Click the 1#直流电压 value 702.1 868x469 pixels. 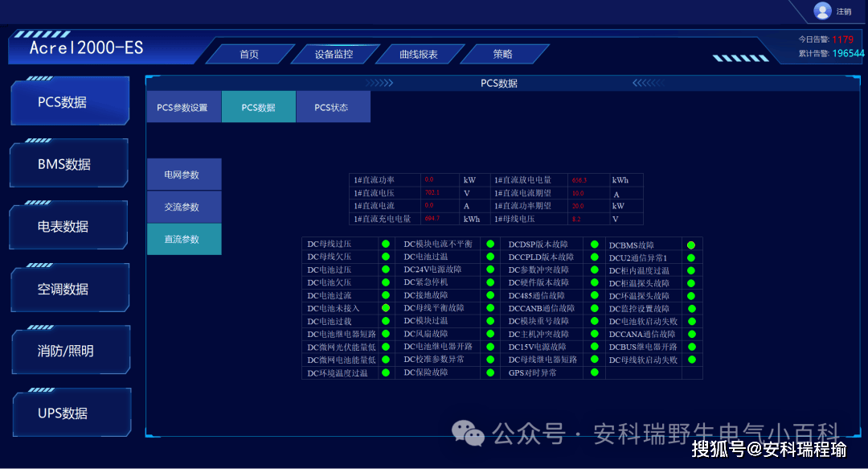tap(432, 193)
